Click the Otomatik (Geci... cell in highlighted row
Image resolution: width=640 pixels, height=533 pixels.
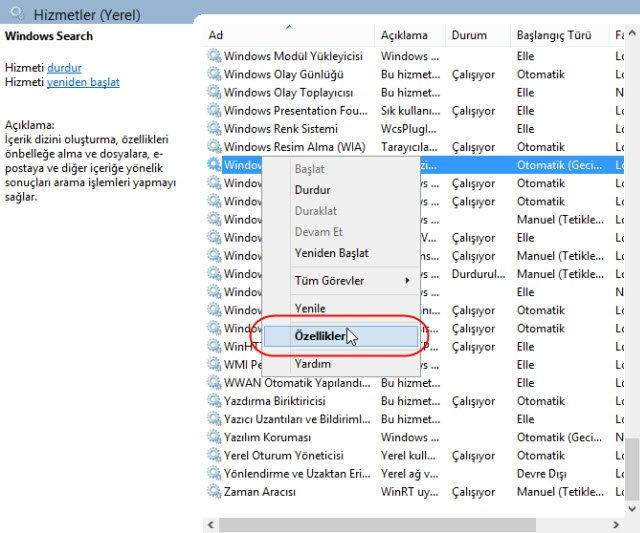pos(559,165)
